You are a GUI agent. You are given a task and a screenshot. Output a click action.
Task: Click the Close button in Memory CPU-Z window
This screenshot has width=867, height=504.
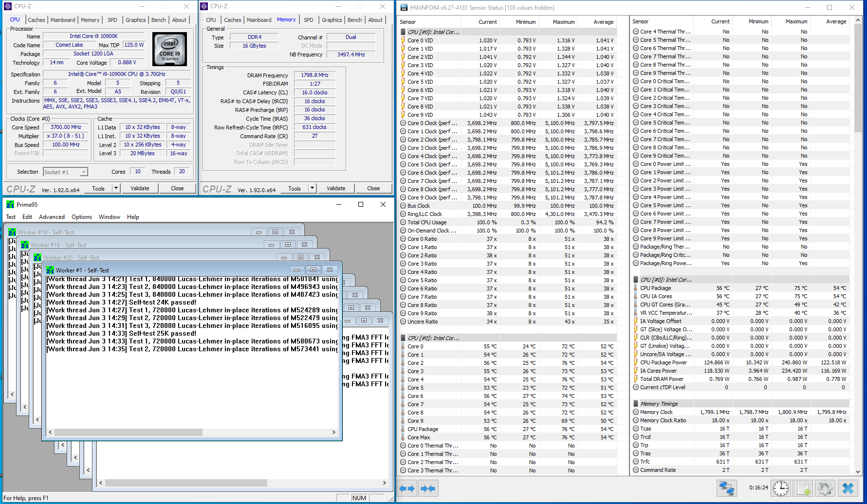coord(373,188)
